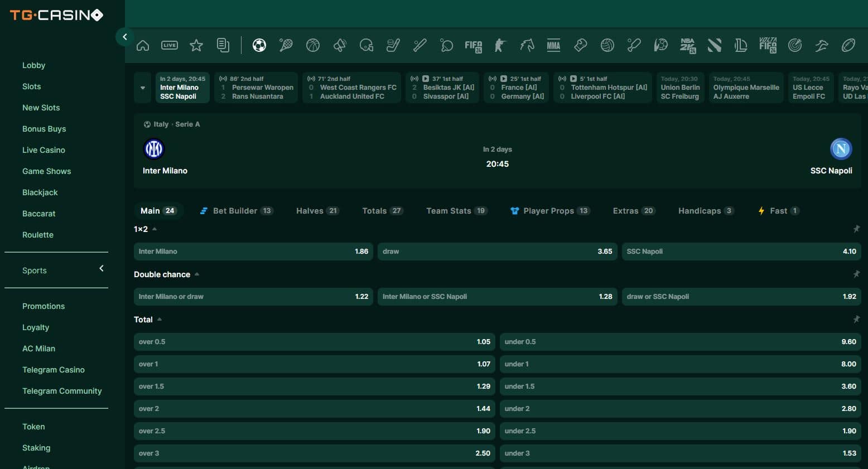Open the bet slip documents icon
Image resolution: width=868 pixels, height=469 pixels.
[223, 45]
